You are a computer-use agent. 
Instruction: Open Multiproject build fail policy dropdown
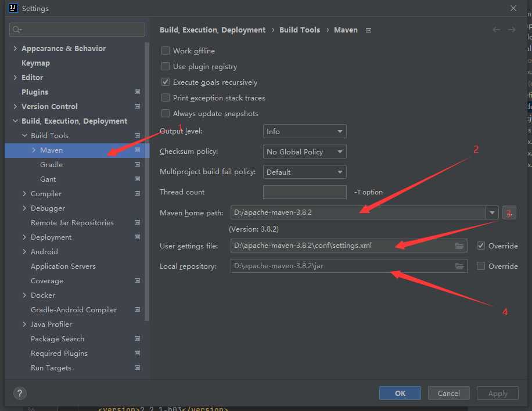tap(305, 172)
